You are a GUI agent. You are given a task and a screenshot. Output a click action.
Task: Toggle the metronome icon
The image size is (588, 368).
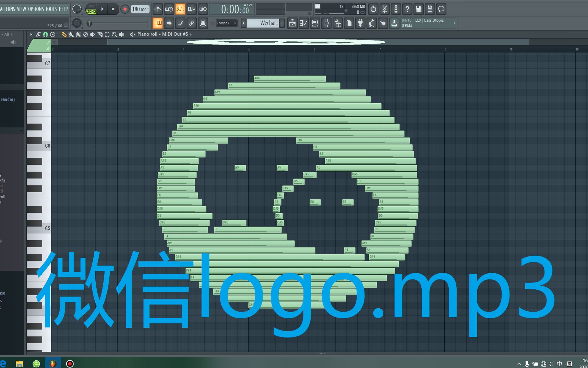pyautogui.click(x=157, y=9)
